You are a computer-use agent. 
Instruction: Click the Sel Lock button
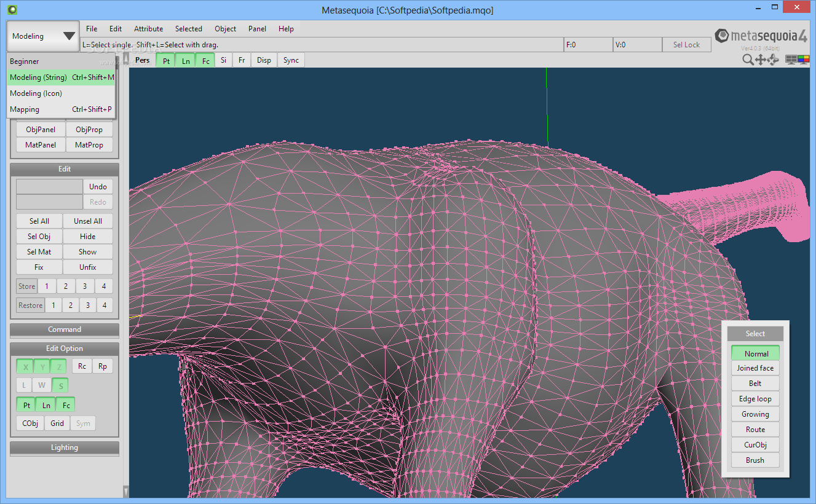pyautogui.click(x=687, y=45)
